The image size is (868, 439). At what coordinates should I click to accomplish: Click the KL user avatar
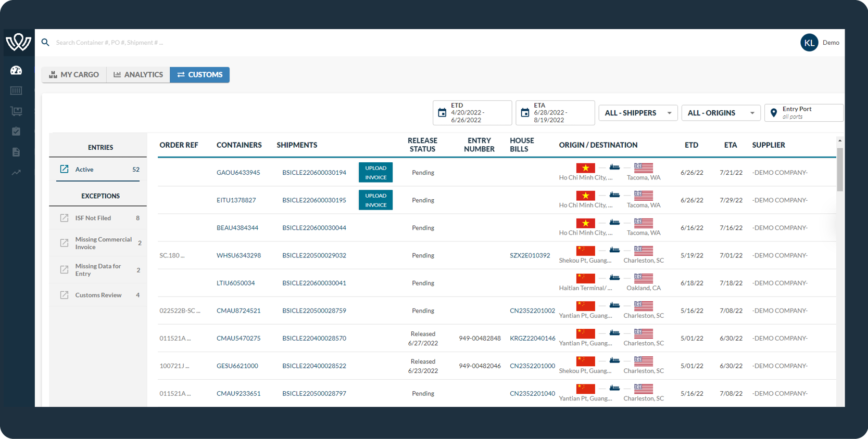click(809, 43)
